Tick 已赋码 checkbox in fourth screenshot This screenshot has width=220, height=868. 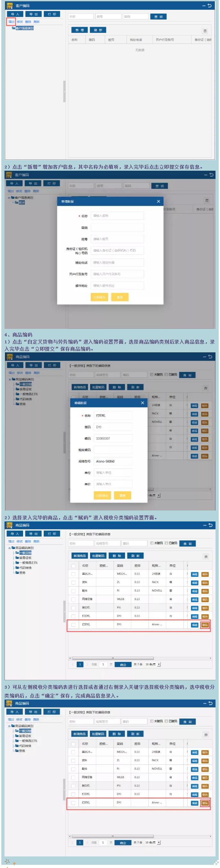coord(166,543)
